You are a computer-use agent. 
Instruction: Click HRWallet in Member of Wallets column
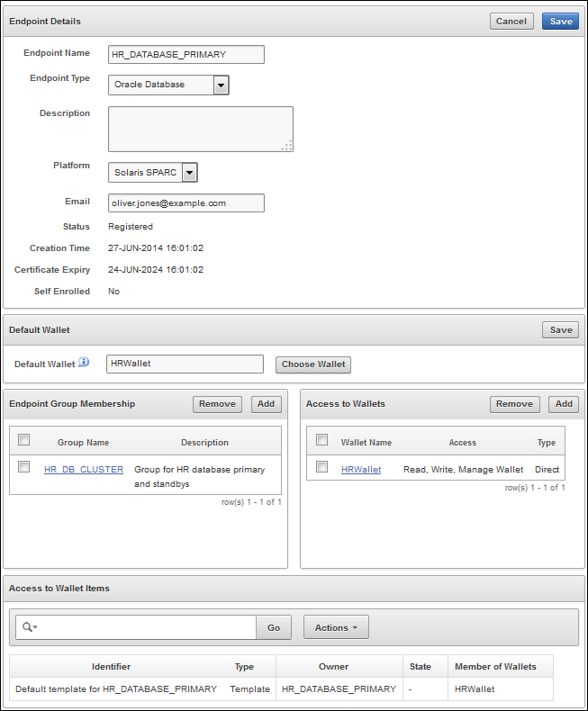click(x=475, y=689)
